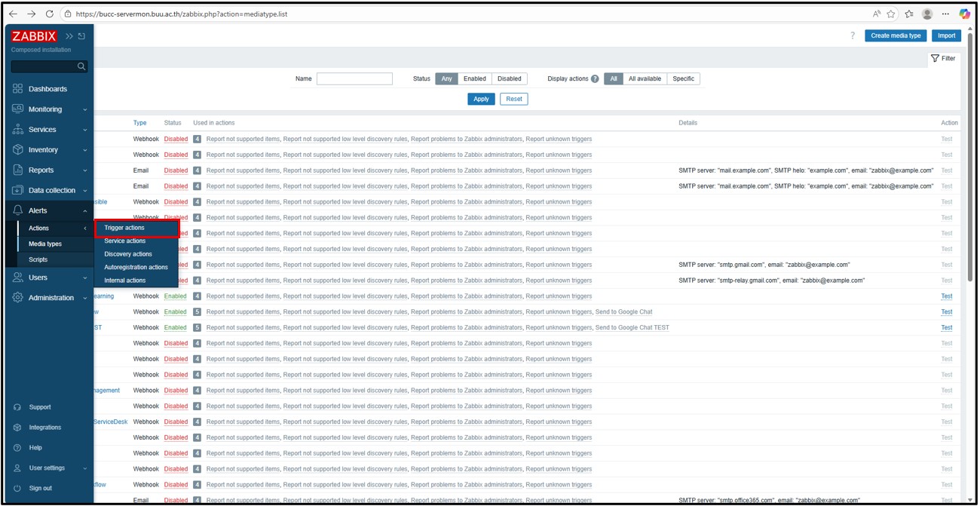Expand the Administration menu section
The height and width of the screenshot is (506, 980).
click(x=51, y=298)
